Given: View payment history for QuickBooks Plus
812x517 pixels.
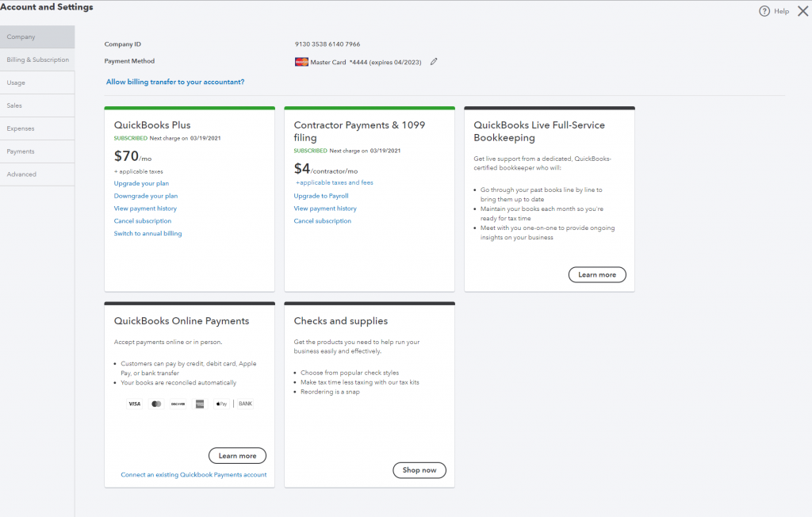Looking at the screenshot, I should click(145, 209).
